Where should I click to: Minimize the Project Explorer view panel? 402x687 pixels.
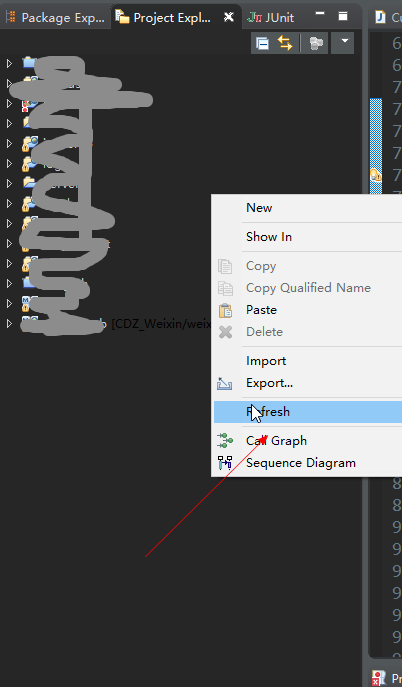click(320, 14)
